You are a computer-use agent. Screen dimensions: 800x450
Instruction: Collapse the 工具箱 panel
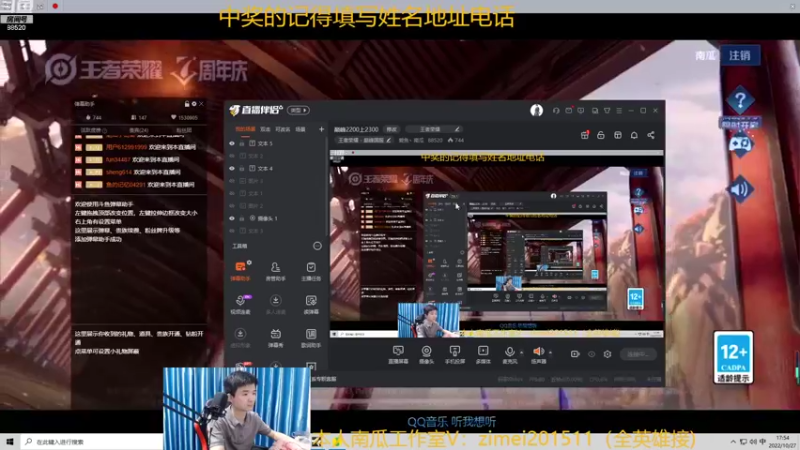[317, 246]
